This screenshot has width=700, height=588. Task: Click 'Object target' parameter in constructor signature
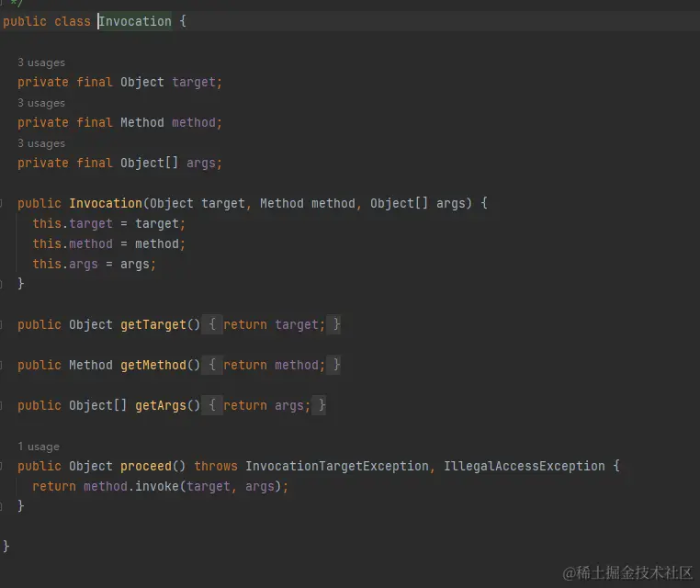pyautogui.click(x=198, y=204)
